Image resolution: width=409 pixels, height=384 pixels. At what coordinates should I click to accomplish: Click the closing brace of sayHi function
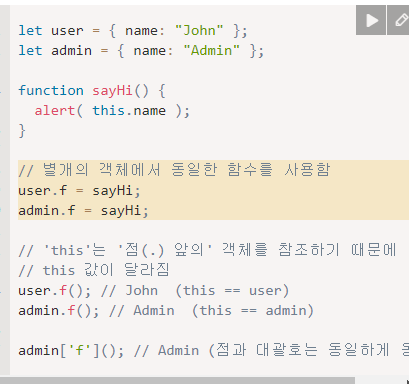[22, 131]
